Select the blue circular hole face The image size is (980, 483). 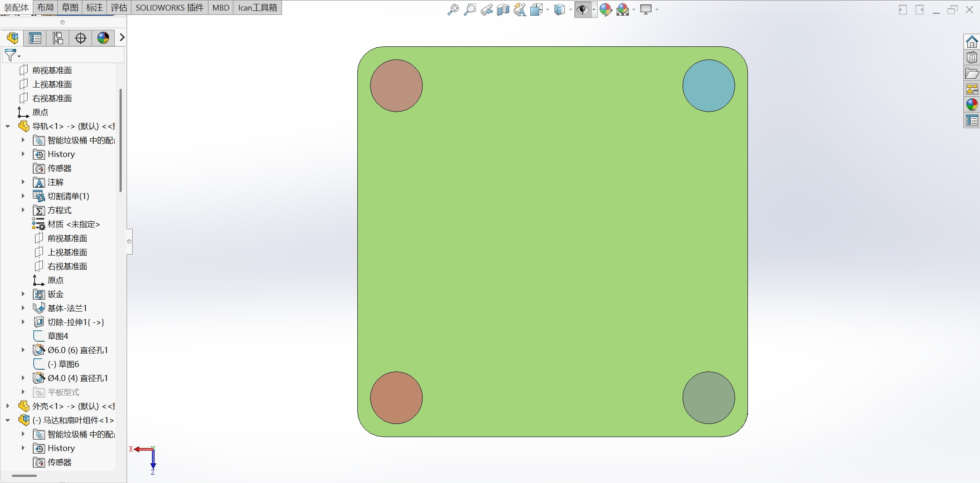pyautogui.click(x=708, y=86)
